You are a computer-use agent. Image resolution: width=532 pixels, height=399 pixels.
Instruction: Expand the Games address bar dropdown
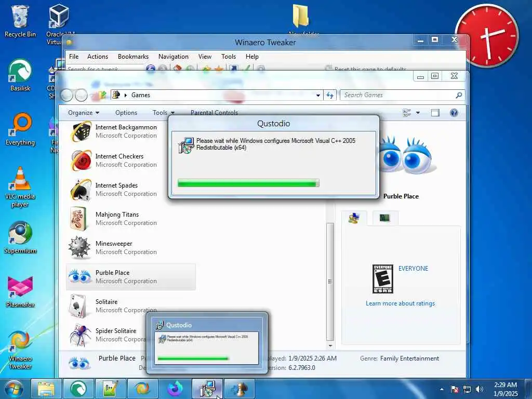318,96
